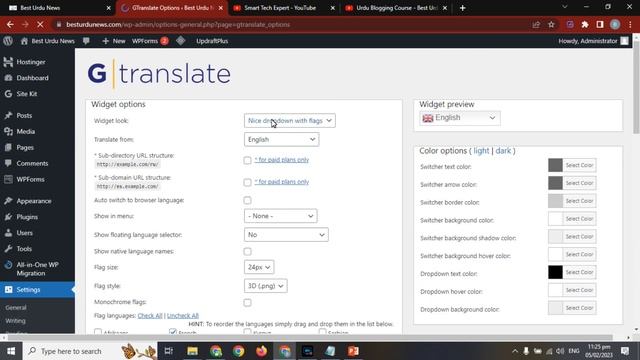640x360 pixels.
Task: Open File Explorer from taskbar
Action: coord(192,351)
